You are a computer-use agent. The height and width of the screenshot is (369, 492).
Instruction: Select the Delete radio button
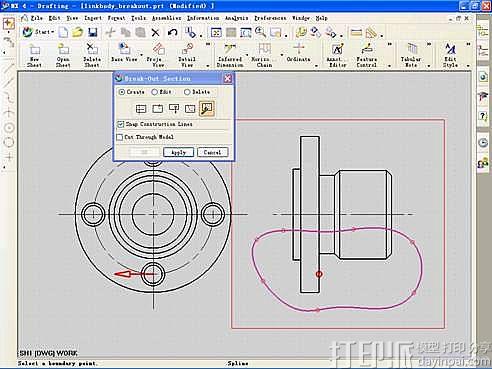(x=187, y=92)
